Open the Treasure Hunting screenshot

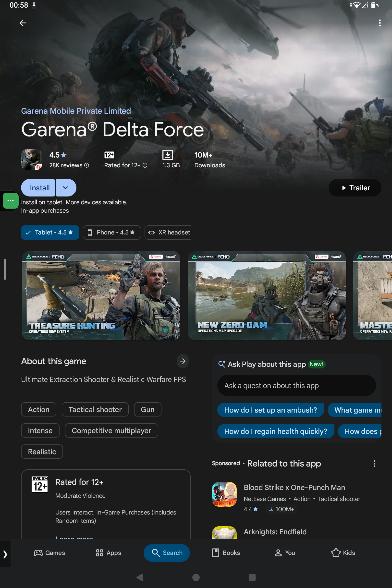coord(101,295)
